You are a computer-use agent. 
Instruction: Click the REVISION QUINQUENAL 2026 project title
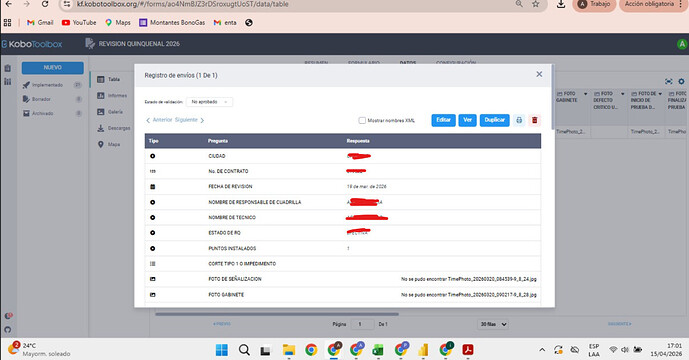(139, 44)
